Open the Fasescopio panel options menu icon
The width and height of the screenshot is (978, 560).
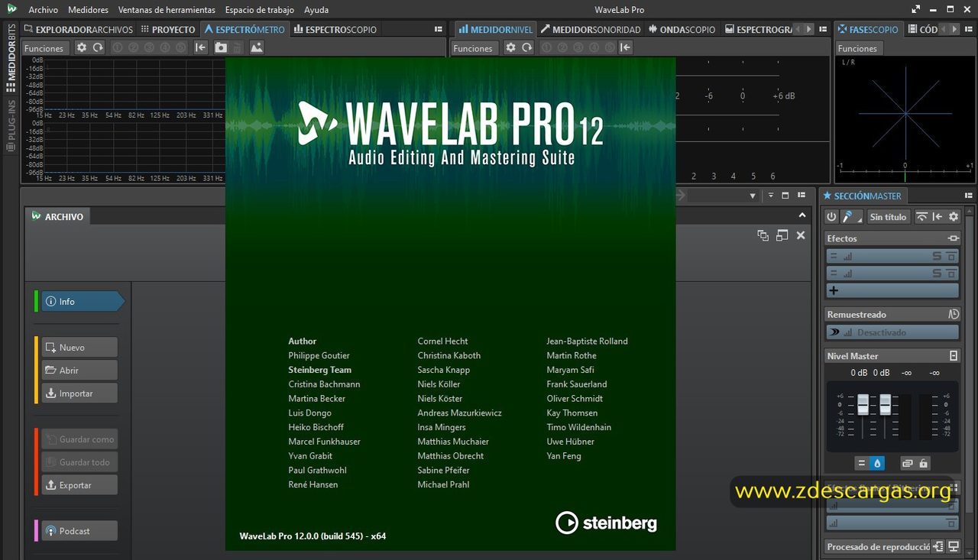tap(969, 29)
